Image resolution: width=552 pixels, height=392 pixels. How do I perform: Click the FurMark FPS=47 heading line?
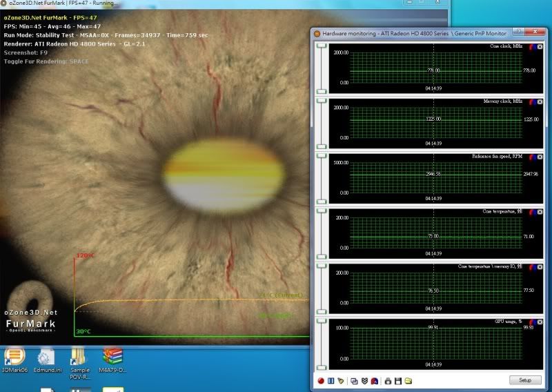[50, 18]
